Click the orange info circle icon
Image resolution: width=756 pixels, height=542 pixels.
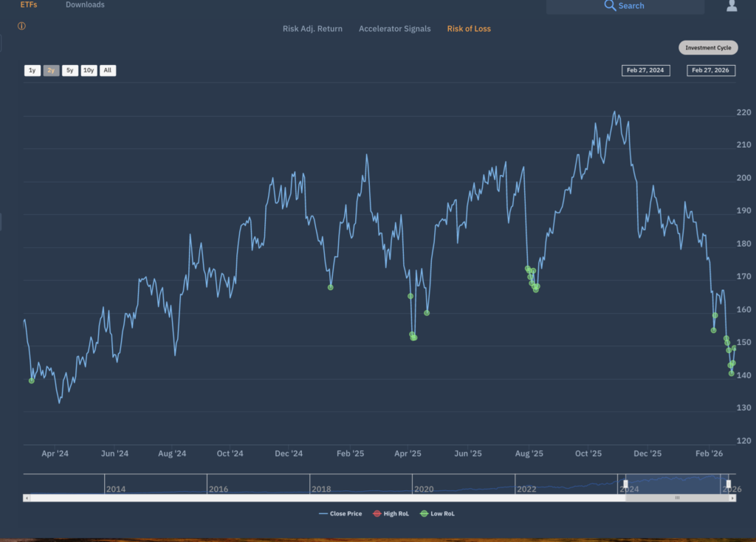(x=21, y=27)
